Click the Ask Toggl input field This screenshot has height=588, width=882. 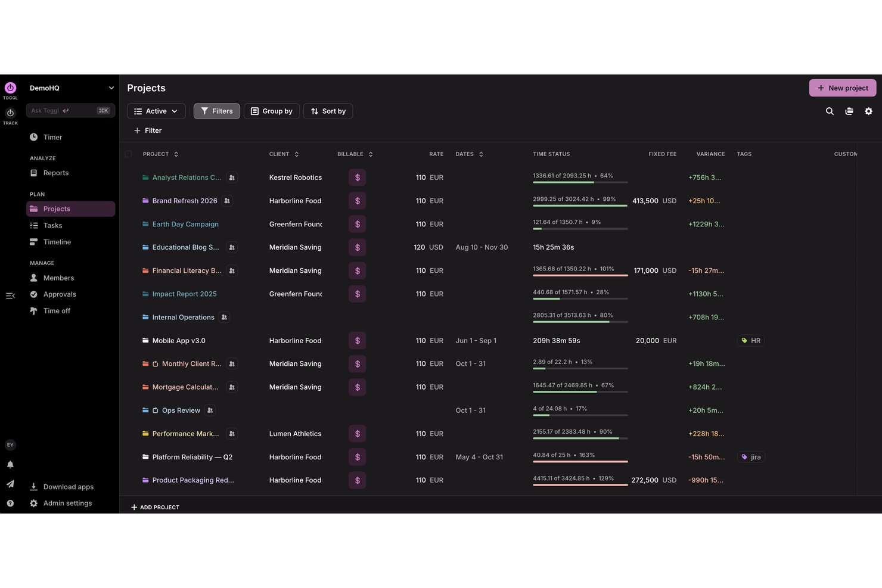(70, 110)
